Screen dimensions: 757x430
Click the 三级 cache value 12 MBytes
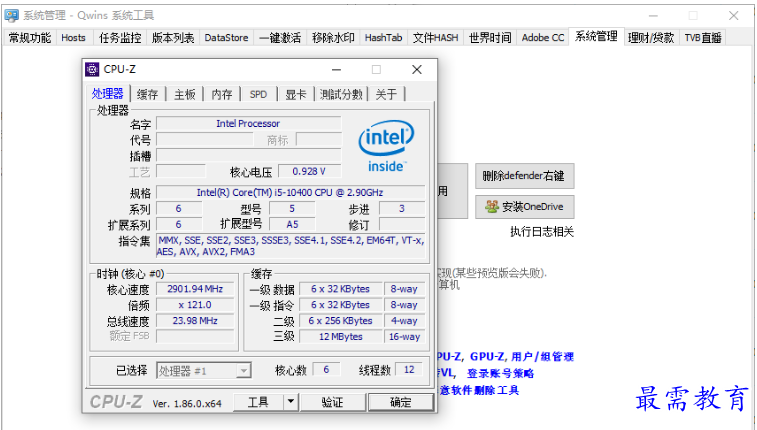click(341, 337)
